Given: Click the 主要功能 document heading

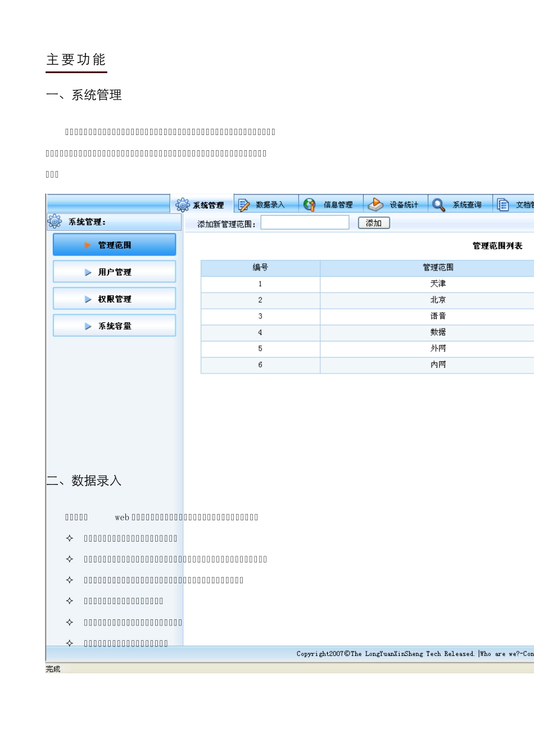Looking at the screenshot, I should coord(76,60).
